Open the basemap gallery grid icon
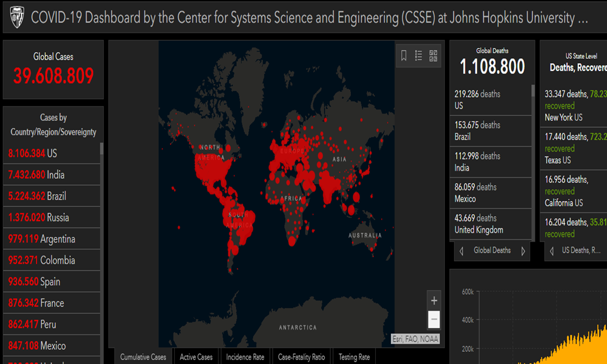Screen dimensions: 607x364 (433, 56)
